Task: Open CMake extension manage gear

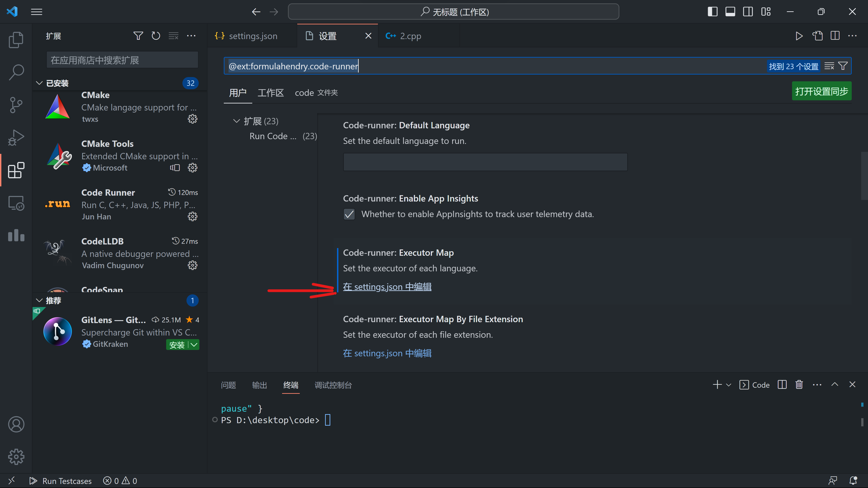Action: pyautogui.click(x=192, y=119)
